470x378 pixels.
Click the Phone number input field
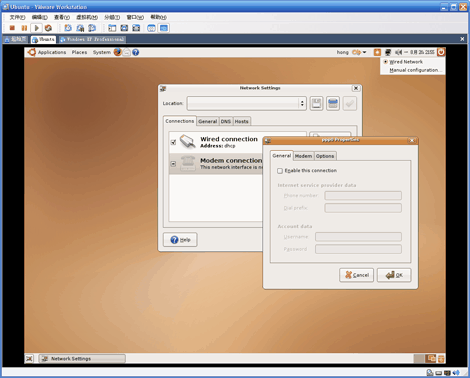tap(363, 195)
